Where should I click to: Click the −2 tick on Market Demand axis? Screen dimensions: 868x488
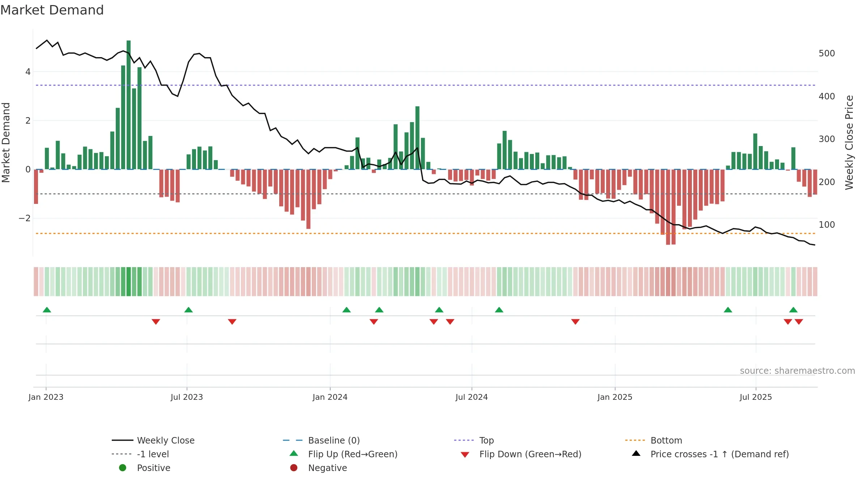[x=25, y=218]
